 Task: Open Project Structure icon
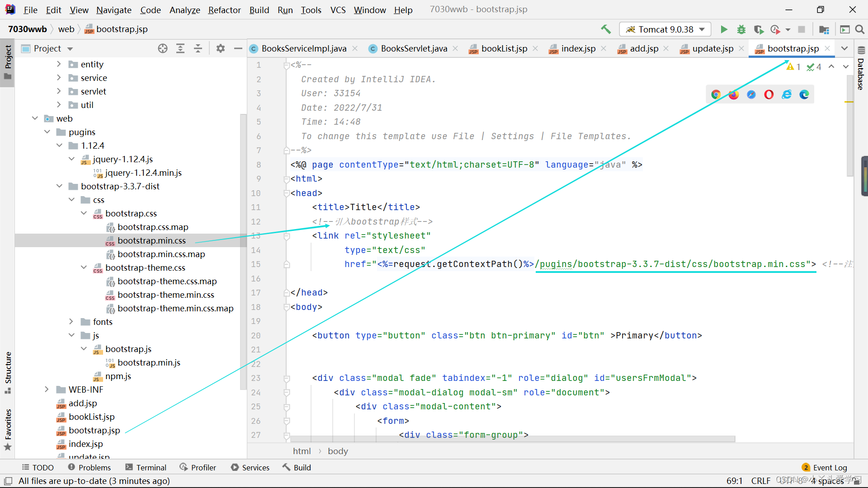point(824,29)
